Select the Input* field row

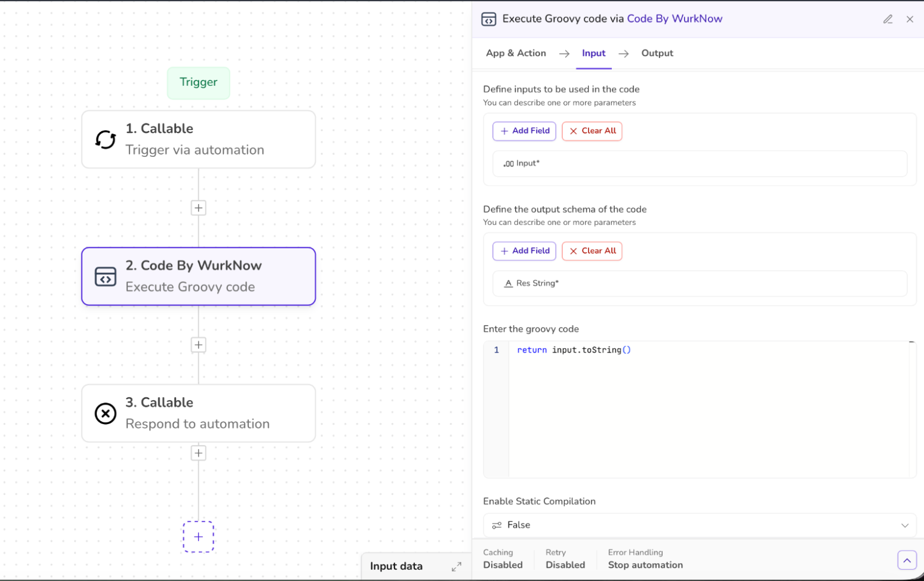coord(700,164)
